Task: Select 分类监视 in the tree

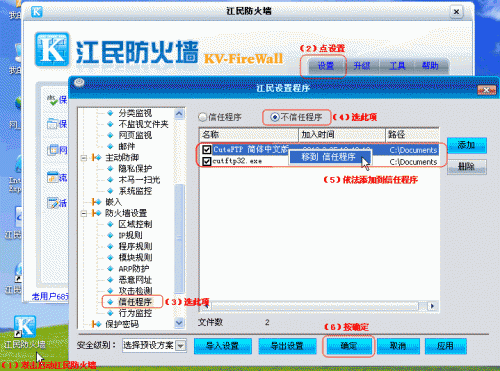Action: click(x=135, y=113)
